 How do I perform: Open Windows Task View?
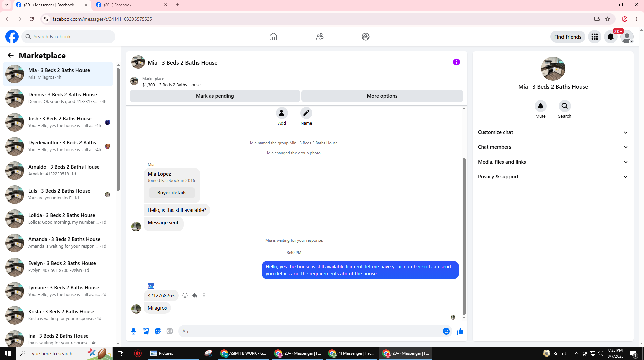[x=121, y=353]
